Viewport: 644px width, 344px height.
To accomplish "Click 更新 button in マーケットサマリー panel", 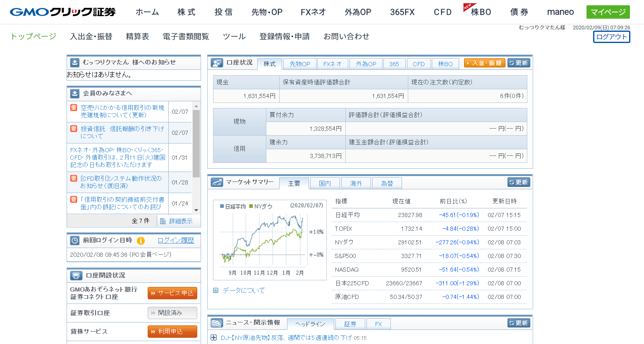I will click(519, 182).
